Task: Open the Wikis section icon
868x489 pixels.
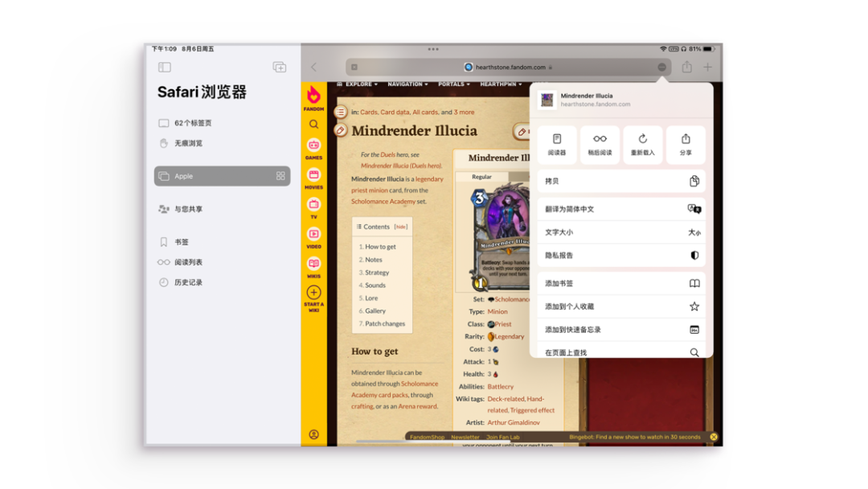Action: [x=314, y=264]
